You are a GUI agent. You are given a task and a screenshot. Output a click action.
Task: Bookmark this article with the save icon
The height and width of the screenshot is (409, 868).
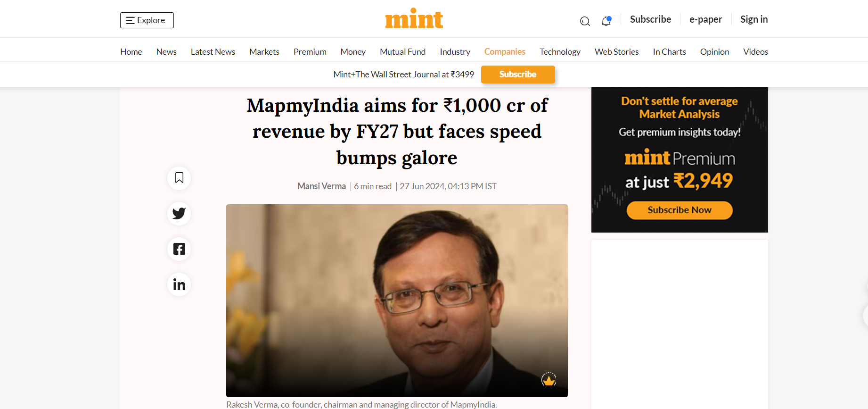point(179,178)
